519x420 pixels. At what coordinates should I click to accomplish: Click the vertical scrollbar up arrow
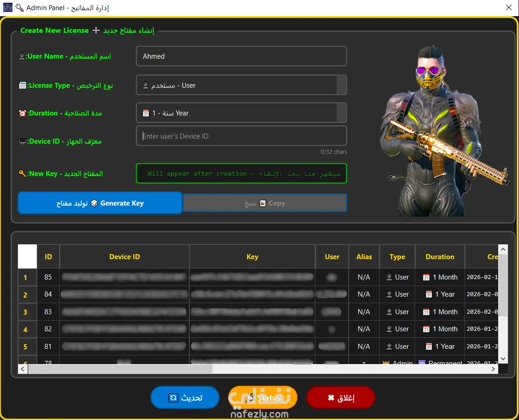(x=503, y=250)
